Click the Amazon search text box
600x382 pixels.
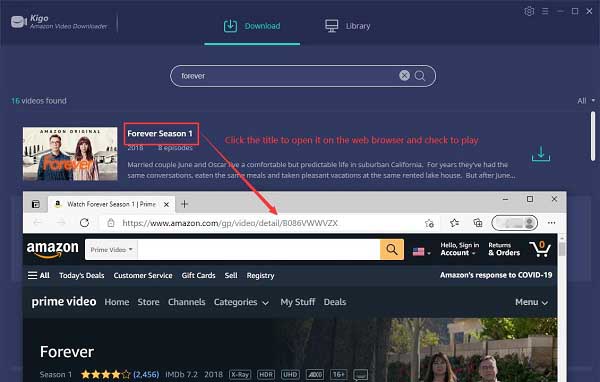point(259,250)
